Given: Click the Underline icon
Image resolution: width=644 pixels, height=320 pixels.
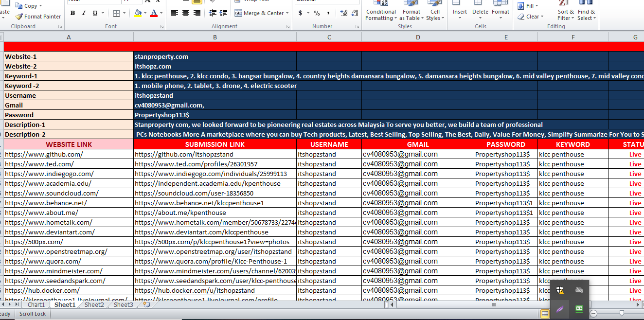Looking at the screenshot, I should tap(95, 13).
